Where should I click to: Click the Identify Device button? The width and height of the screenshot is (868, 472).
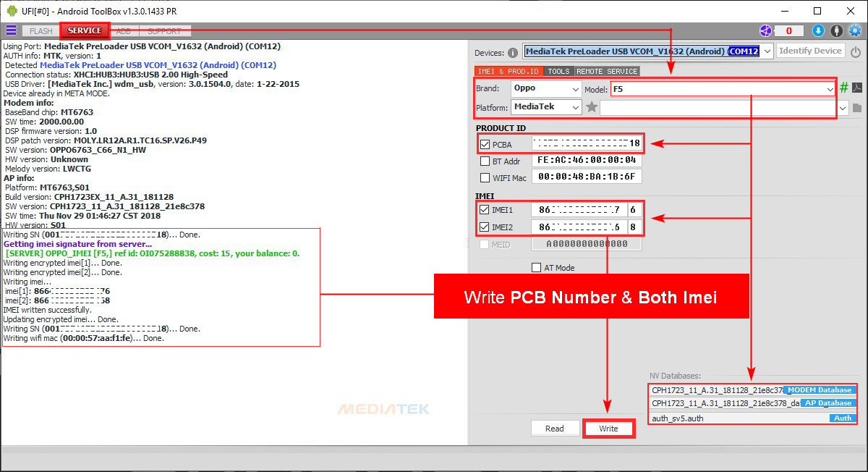click(x=811, y=51)
